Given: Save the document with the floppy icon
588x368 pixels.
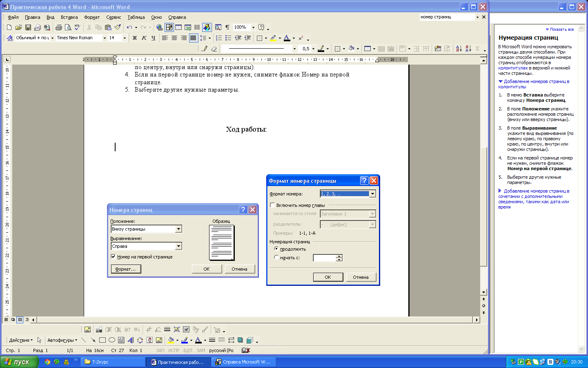Looking at the screenshot, I should point(28,27).
